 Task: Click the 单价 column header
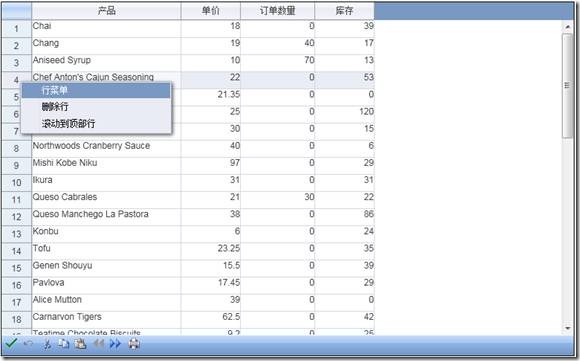(211, 11)
